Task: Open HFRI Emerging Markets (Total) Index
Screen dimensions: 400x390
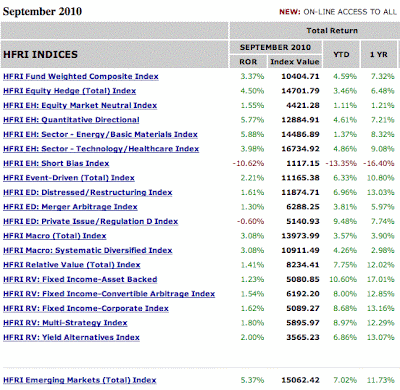Action: pos(80,380)
